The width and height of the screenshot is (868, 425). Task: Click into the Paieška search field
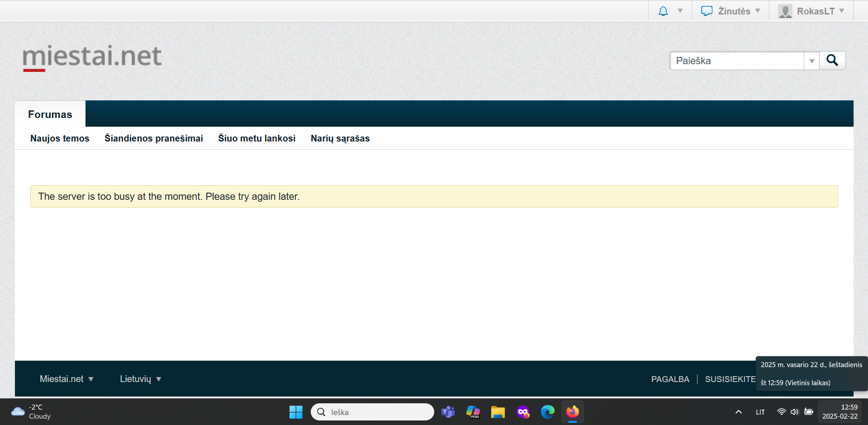pyautogui.click(x=737, y=61)
